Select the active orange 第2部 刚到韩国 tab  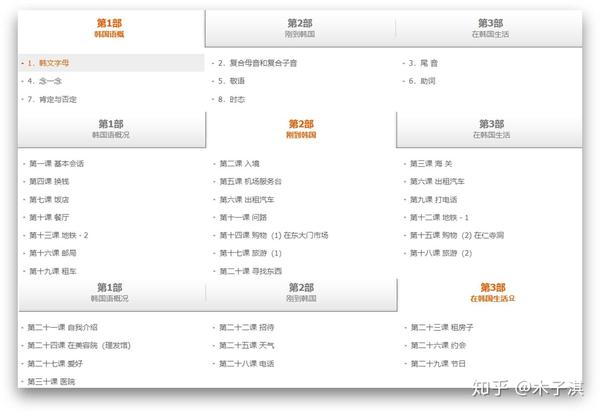[x=301, y=129]
